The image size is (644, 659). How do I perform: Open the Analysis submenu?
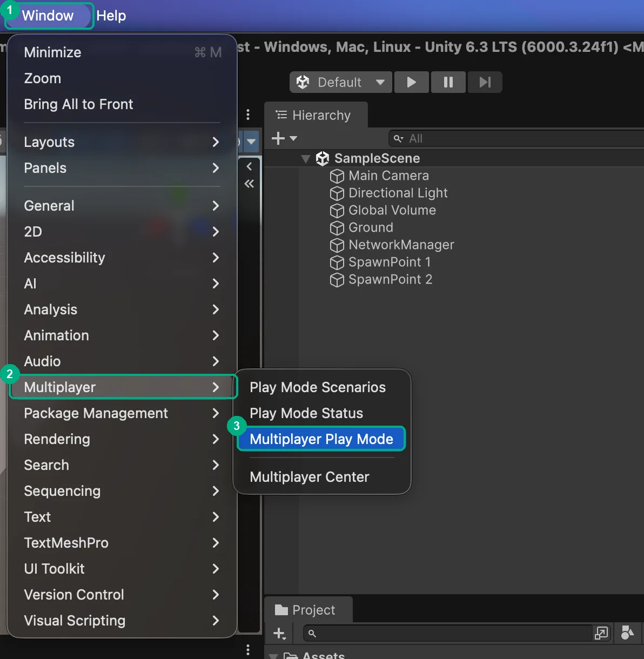click(x=122, y=310)
